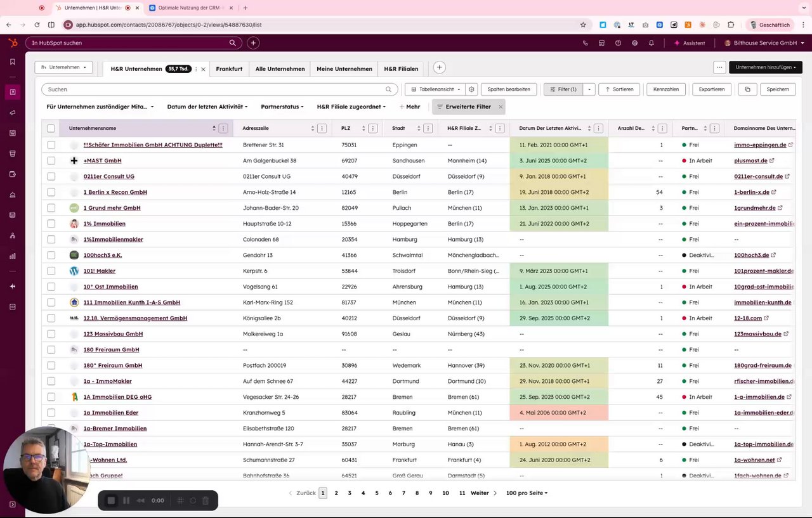This screenshot has height=518, width=812.
Task: Open the Meine Unternehmen tab
Action: click(344, 68)
